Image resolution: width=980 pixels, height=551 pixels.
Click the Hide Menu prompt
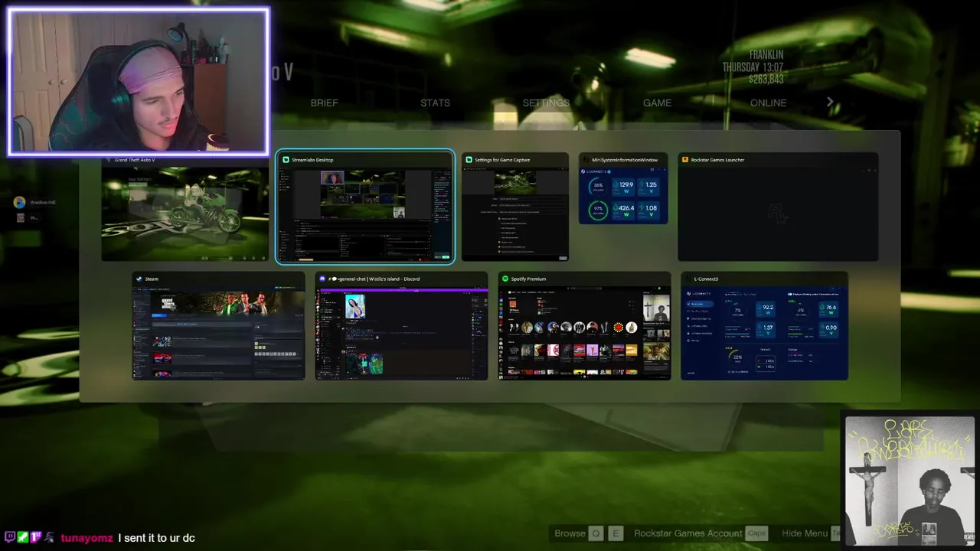coord(805,533)
